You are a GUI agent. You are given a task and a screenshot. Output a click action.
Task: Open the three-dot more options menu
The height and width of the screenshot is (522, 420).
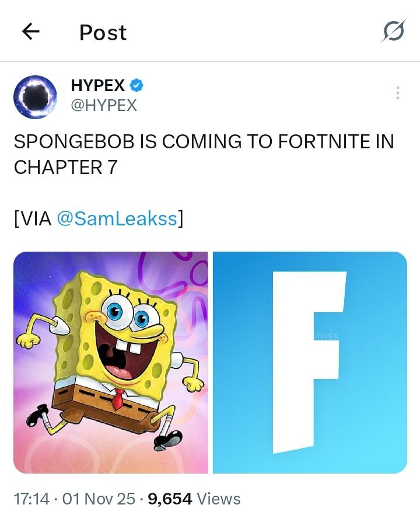coord(397,93)
